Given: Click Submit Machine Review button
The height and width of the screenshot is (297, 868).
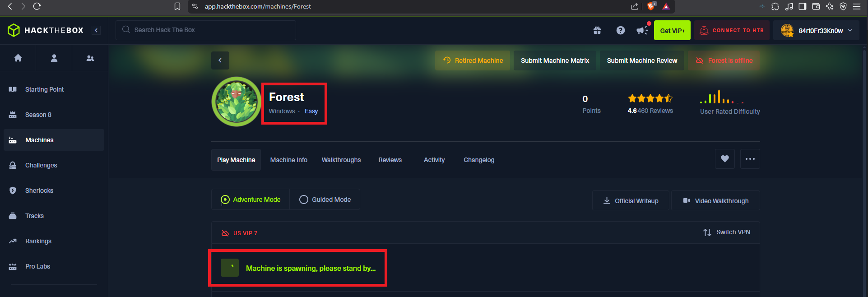Looking at the screenshot, I should click(642, 60).
